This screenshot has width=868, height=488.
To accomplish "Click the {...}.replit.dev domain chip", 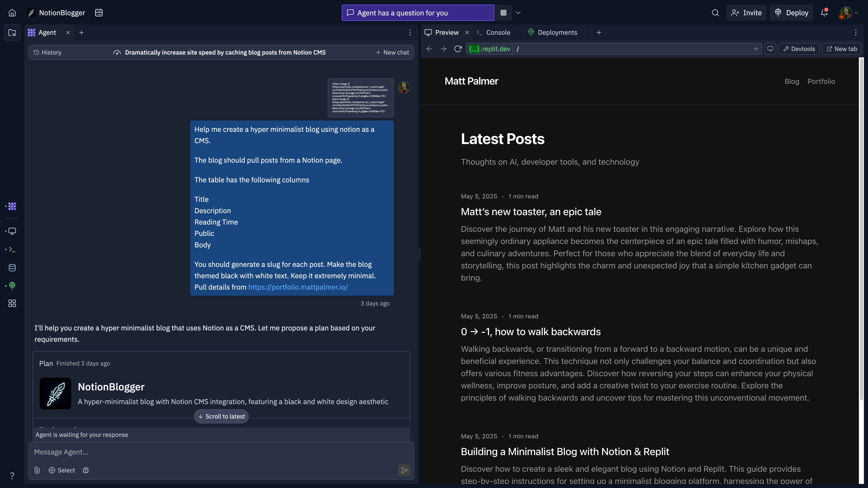I will [x=489, y=49].
